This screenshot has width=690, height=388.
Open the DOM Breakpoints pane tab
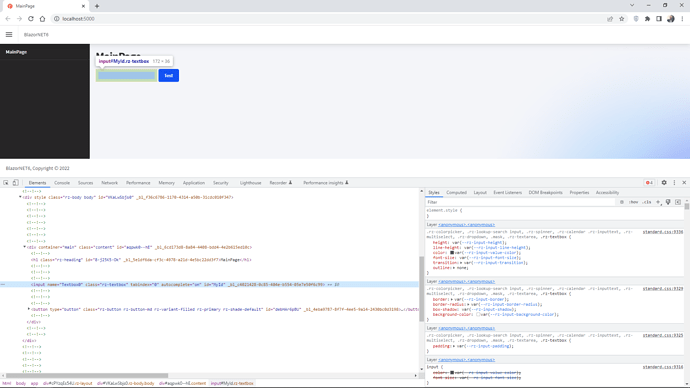[x=545, y=192]
